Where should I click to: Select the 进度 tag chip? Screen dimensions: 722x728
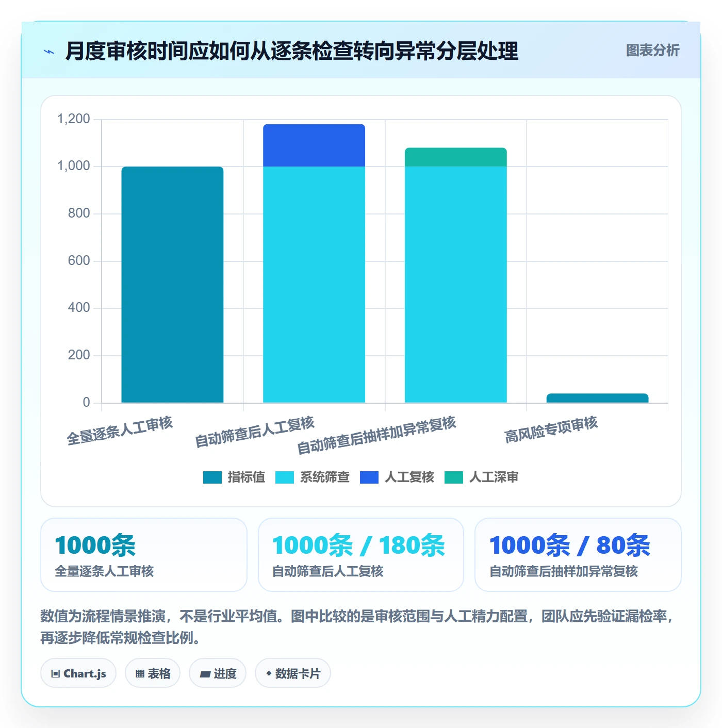218,673
